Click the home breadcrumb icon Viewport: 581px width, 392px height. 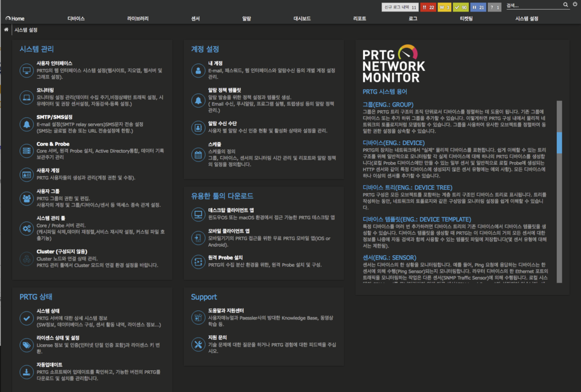pos(6,30)
